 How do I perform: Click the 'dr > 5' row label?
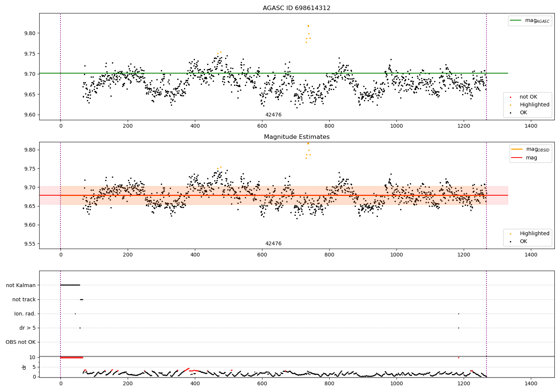click(28, 328)
